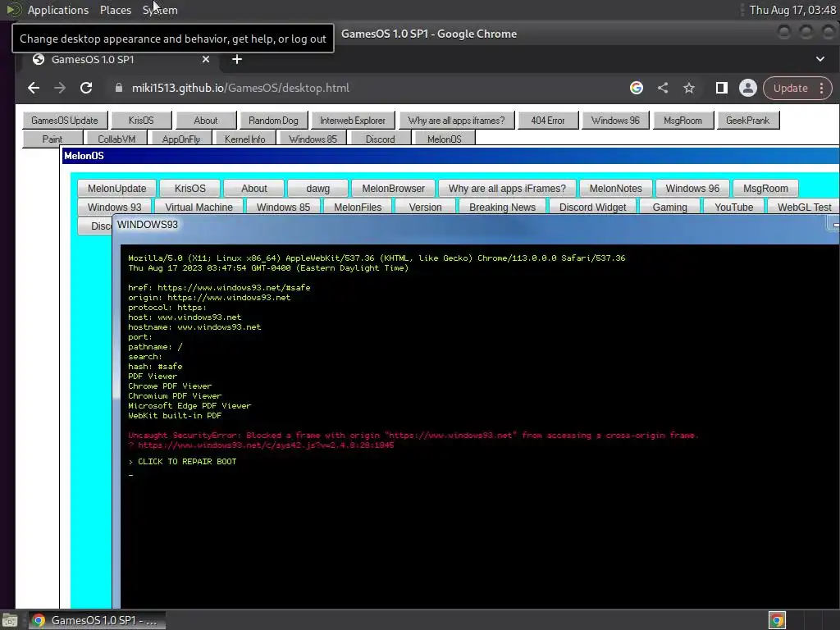Open CollabVM
The image size is (840, 630).
[x=116, y=139]
